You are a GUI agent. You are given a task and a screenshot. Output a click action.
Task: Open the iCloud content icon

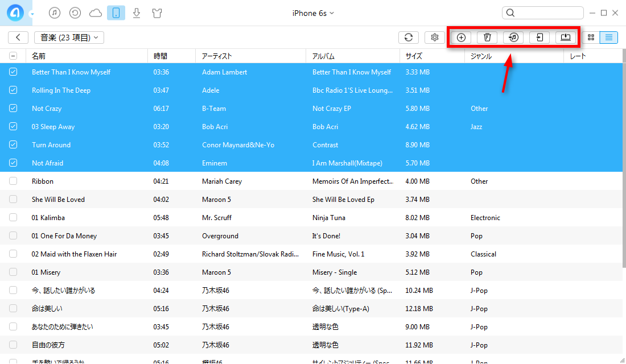coord(96,13)
